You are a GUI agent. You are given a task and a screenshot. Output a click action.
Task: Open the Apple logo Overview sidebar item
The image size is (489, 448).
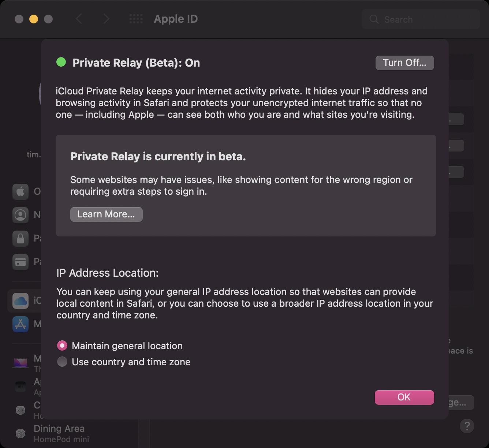(x=20, y=191)
